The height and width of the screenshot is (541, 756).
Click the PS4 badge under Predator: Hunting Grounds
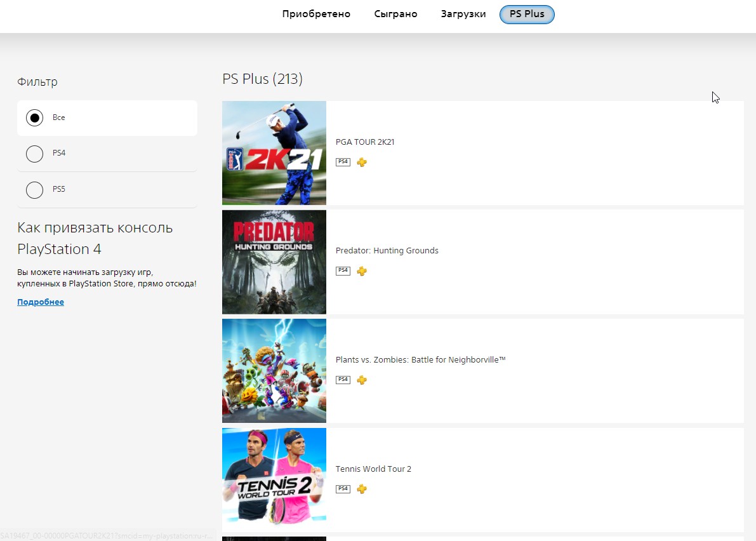343,271
